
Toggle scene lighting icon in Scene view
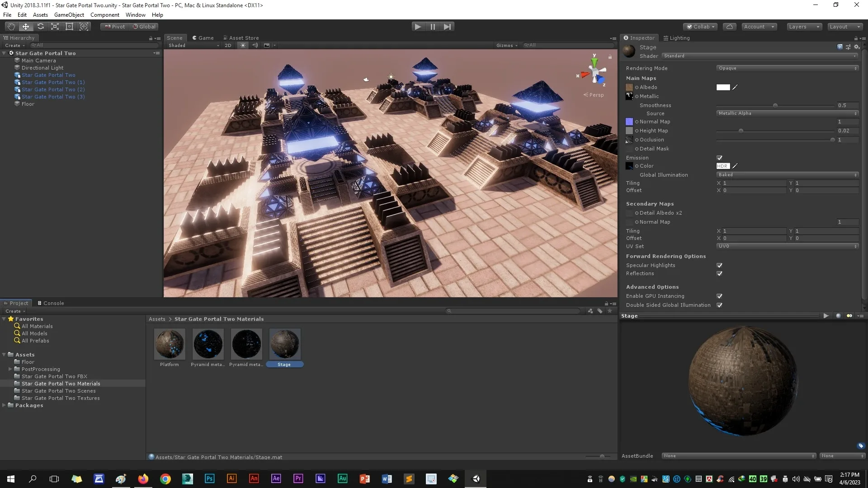tap(243, 45)
